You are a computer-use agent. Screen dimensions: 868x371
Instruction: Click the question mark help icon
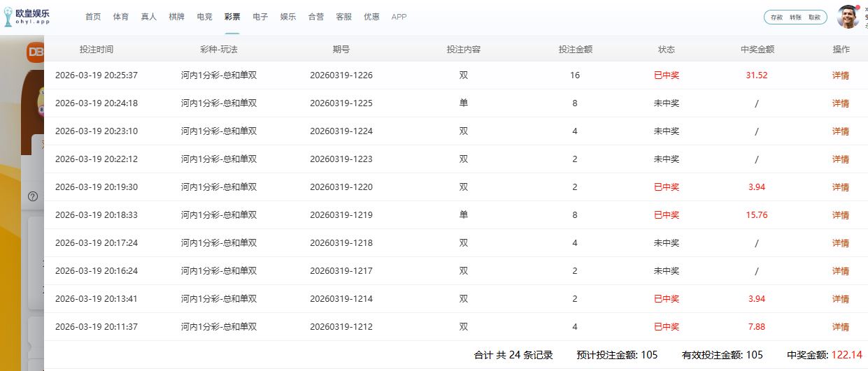tap(32, 196)
